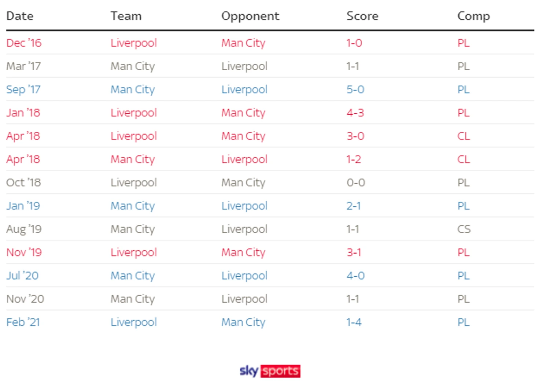Image resolution: width=535 pixels, height=392 pixels.
Task: Click the Feb '21 date entry
Action: click(23, 322)
